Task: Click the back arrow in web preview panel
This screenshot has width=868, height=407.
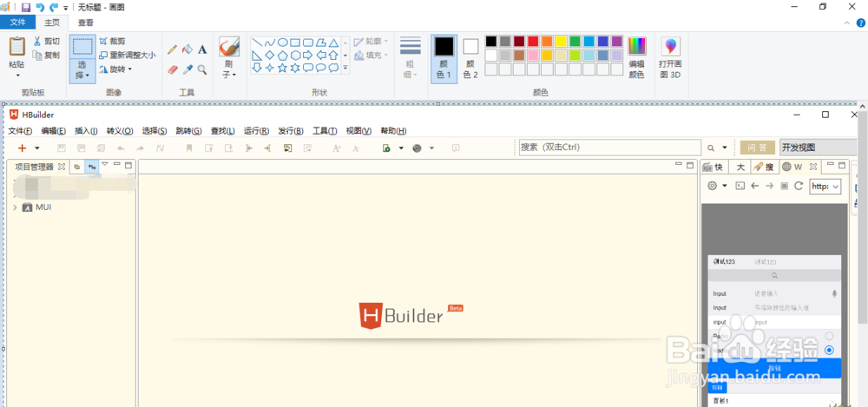Action: [x=754, y=186]
